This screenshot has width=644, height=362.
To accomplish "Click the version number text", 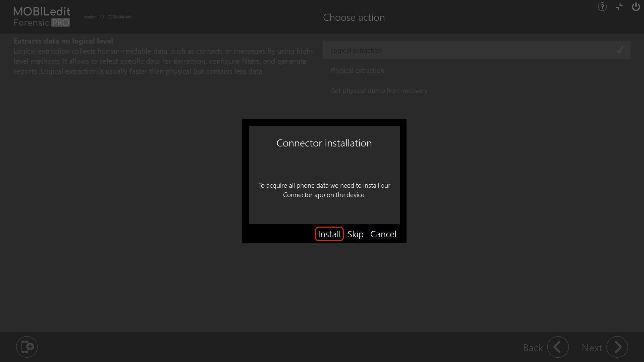I will click(x=108, y=17).
